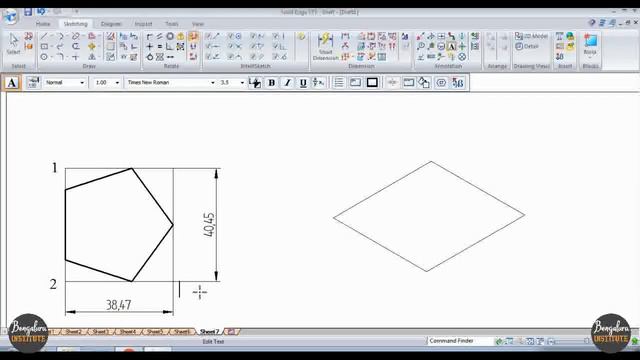Select the 40,45 vertical dimension text
The height and width of the screenshot is (360, 640).
[x=209, y=224]
